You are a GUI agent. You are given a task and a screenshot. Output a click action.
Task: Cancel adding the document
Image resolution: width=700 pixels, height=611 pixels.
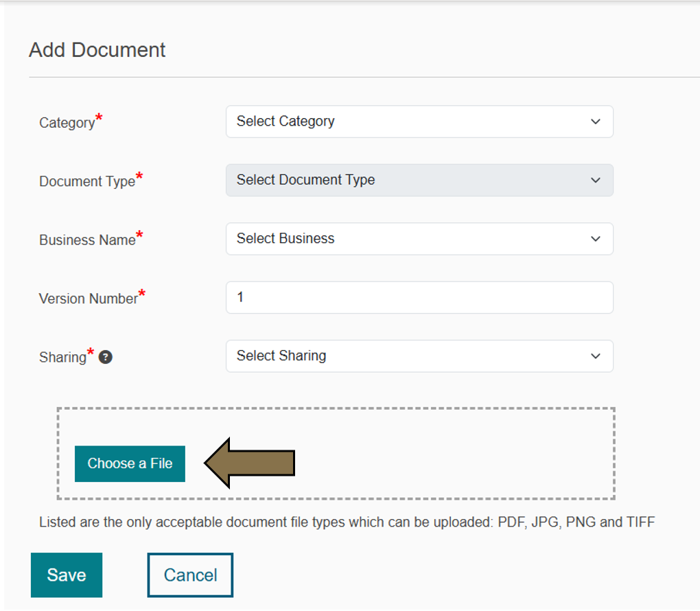(x=189, y=575)
